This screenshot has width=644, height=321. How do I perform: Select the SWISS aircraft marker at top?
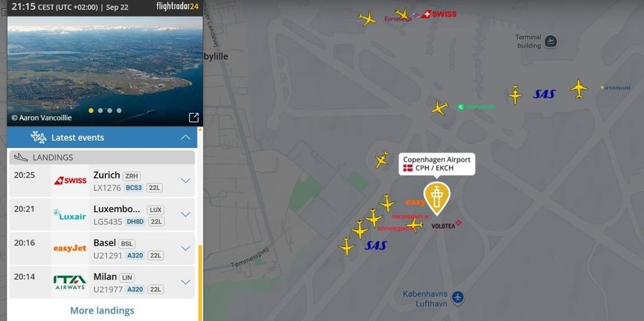pyautogui.click(x=402, y=13)
